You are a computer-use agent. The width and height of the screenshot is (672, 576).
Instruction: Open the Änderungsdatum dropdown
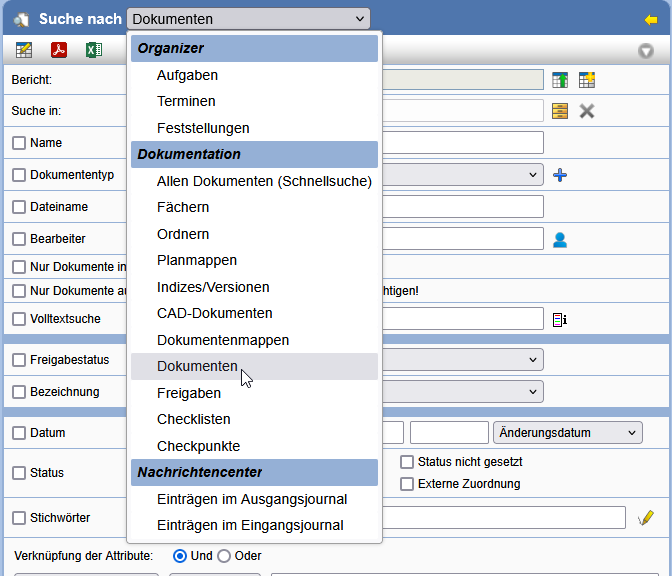567,433
